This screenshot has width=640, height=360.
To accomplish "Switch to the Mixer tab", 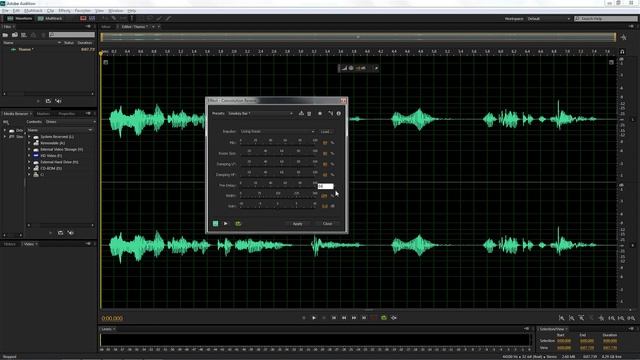I will click(106, 27).
